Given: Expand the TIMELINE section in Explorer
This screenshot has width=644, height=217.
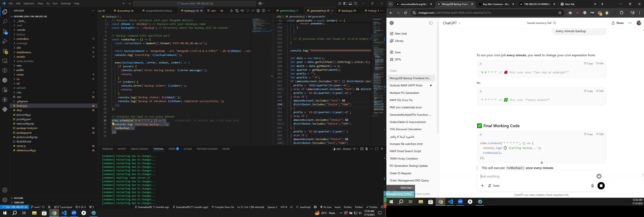Looking at the screenshot, I should 54,203.
